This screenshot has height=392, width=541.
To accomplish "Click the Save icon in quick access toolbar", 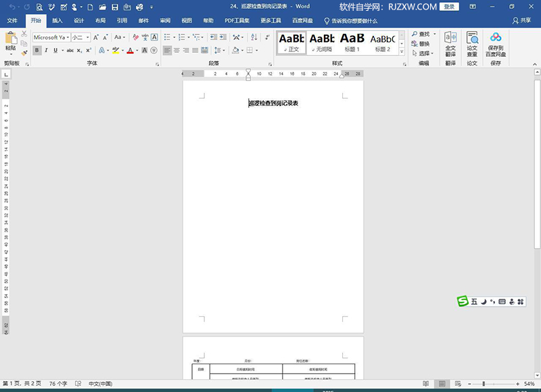I will (115, 7).
